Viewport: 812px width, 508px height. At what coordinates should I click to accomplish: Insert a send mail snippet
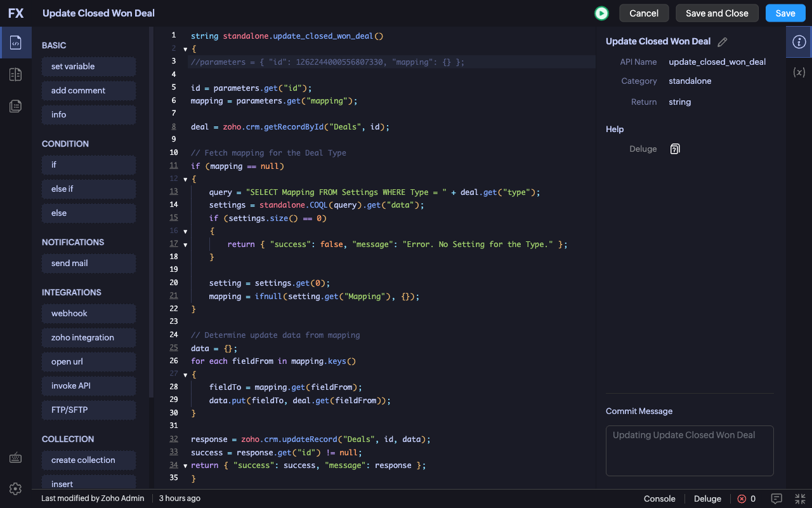coord(89,264)
